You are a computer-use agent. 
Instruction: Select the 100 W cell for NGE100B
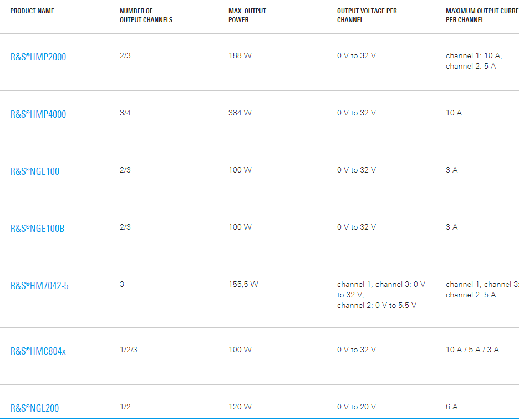(x=240, y=227)
